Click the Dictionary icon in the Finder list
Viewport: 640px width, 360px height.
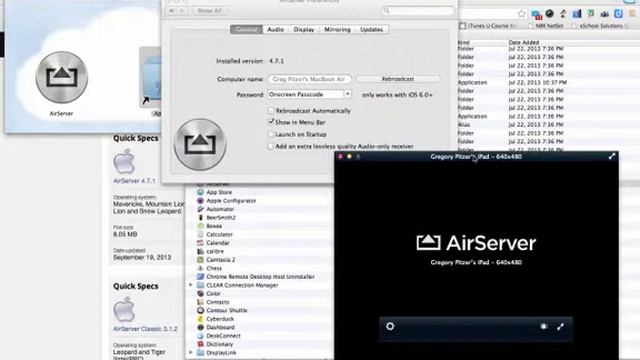[200, 344]
